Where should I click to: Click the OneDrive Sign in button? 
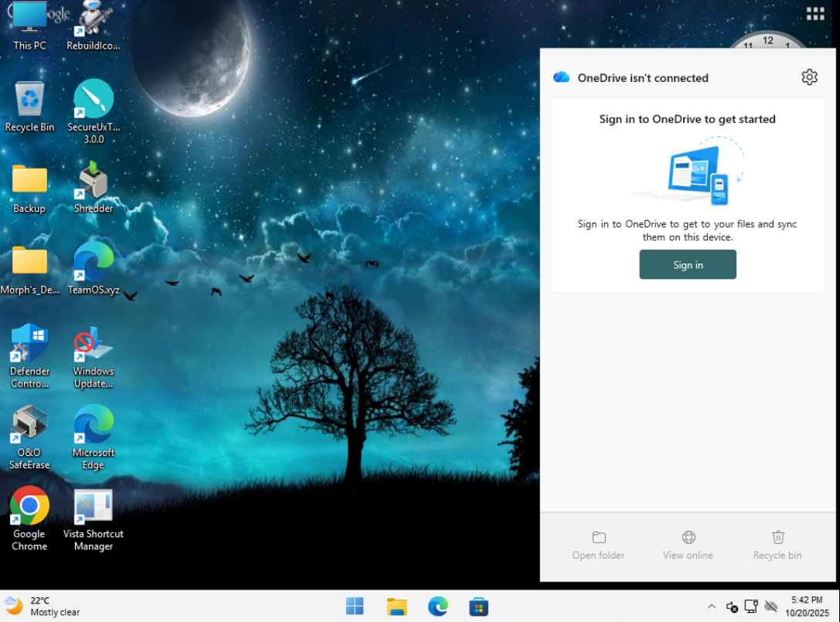pyautogui.click(x=687, y=265)
